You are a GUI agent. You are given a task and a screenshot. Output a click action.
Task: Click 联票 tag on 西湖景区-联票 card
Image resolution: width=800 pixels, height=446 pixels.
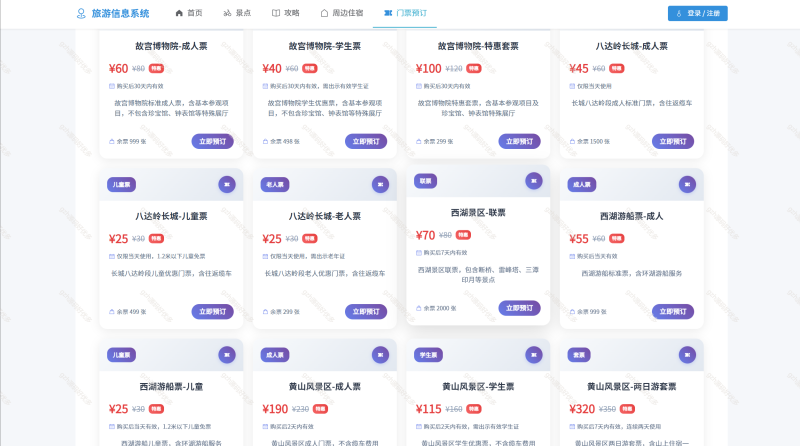pos(426,181)
